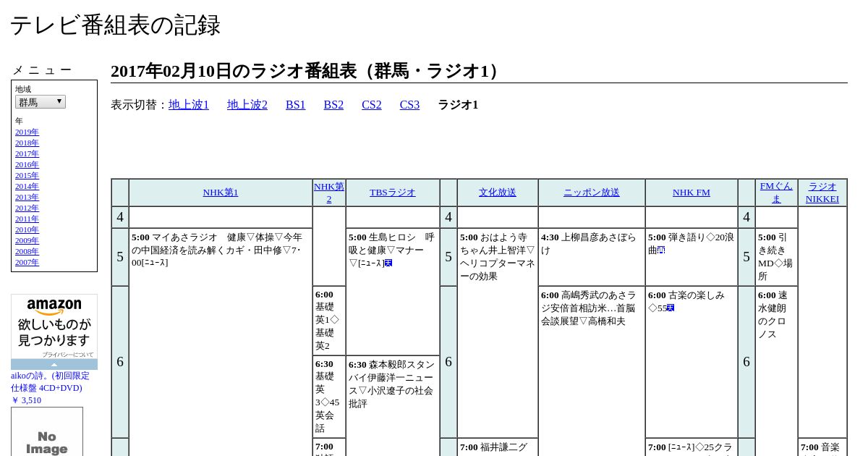The height and width of the screenshot is (456, 868).
Task: Open the FMぐんま channel link
Action: (776, 193)
